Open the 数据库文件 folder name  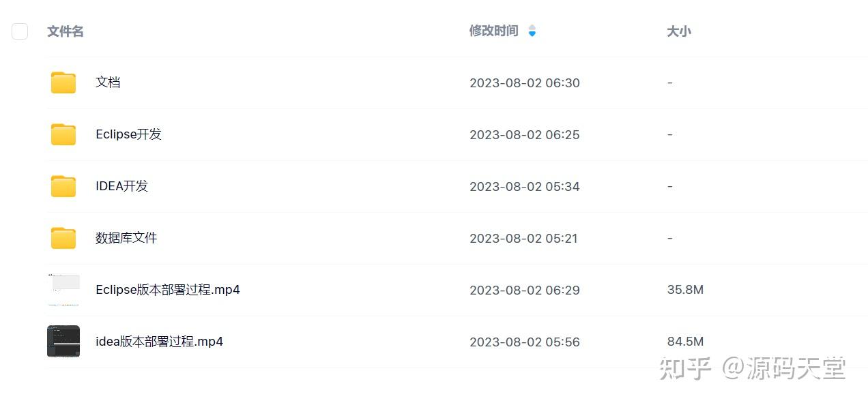126,238
